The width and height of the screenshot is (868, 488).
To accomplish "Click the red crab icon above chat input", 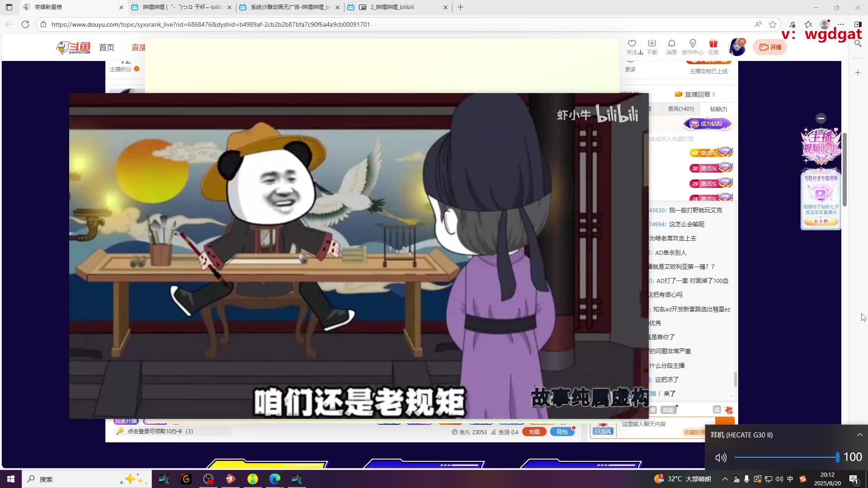I will point(729,410).
